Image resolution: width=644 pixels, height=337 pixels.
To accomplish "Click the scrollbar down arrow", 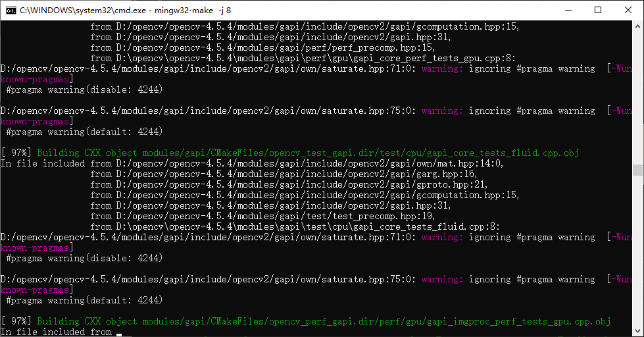I will [637, 331].
